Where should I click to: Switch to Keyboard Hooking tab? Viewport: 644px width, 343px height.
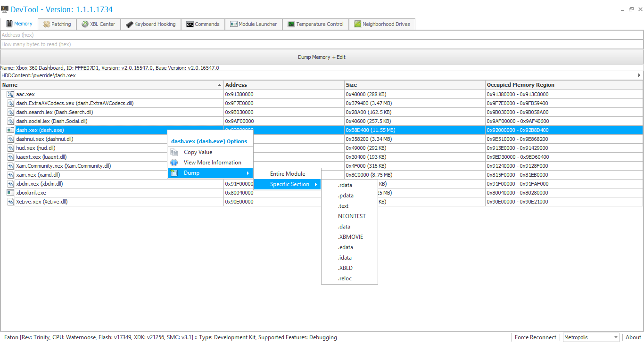[151, 24]
